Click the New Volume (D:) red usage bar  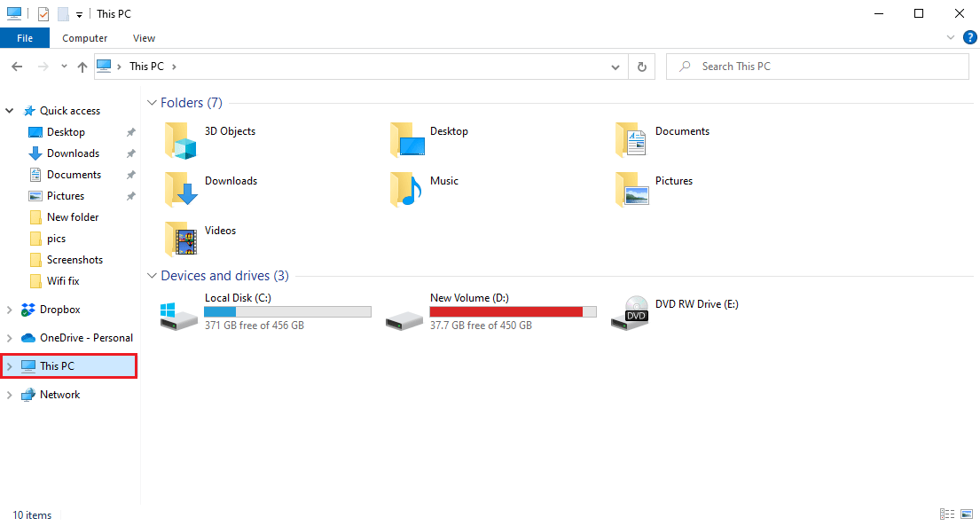(514, 311)
